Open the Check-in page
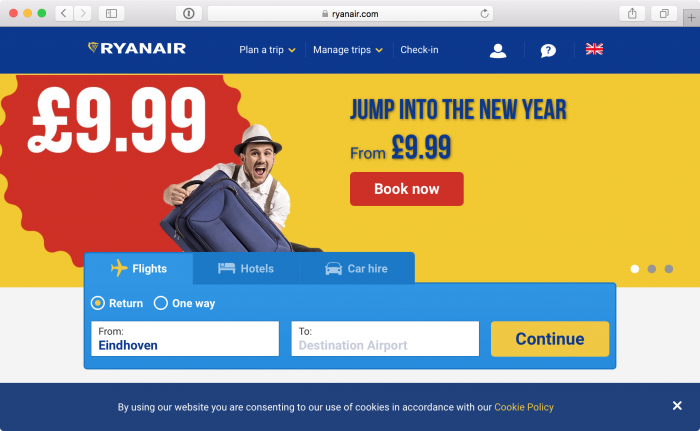Viewport: 700px width, 431px height. pyautogui.click(x=419, y=50)
